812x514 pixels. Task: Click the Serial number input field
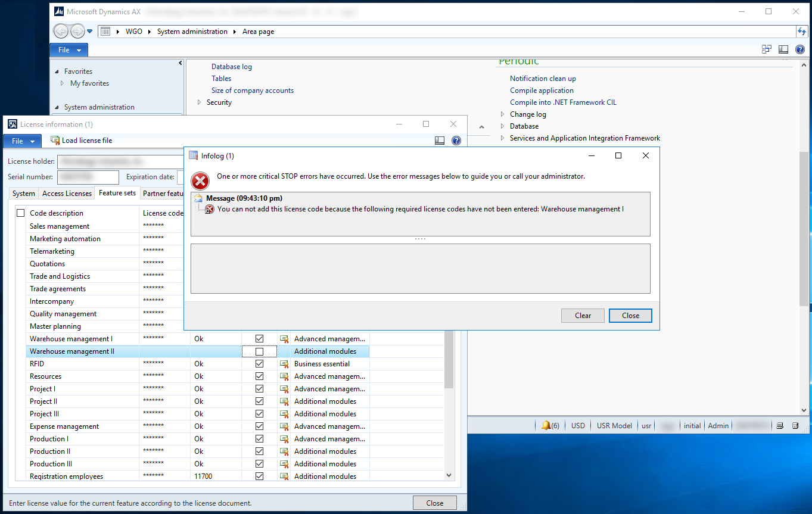click(88, 177)
